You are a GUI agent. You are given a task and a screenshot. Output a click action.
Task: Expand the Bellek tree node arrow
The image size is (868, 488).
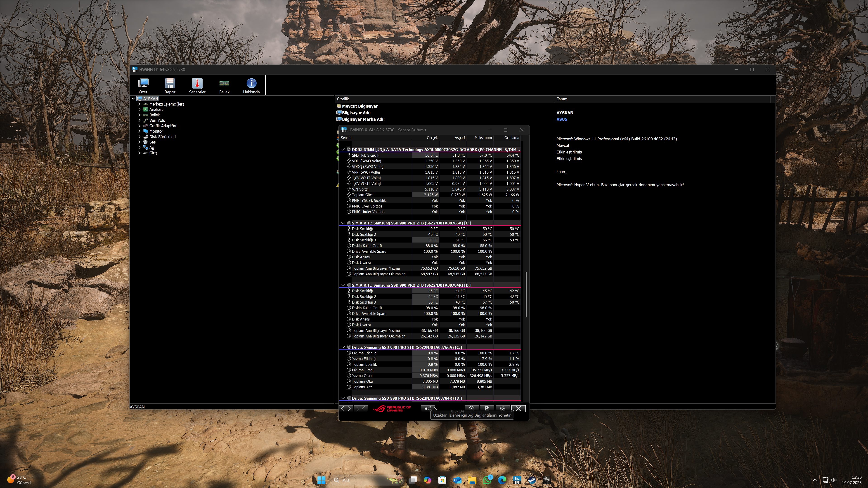point(139,115)
